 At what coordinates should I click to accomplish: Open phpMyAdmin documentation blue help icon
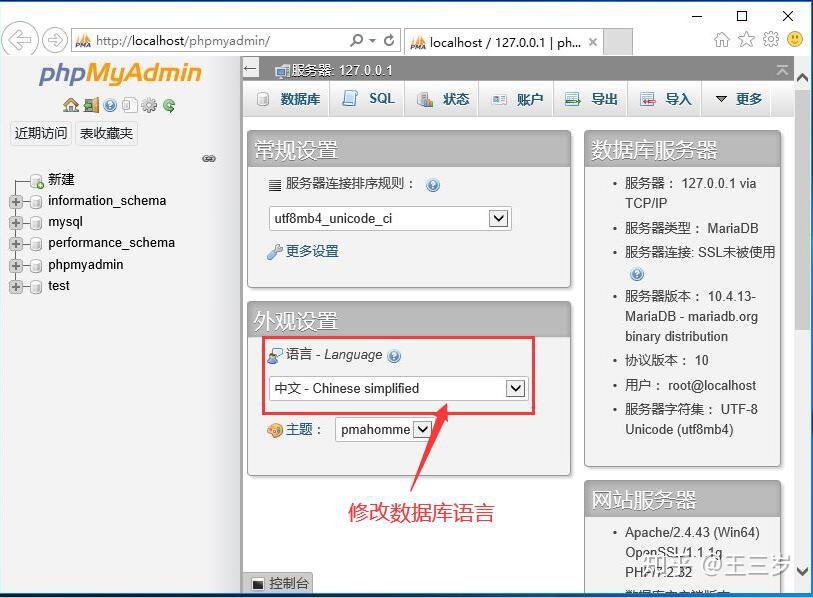coord(110,105)
